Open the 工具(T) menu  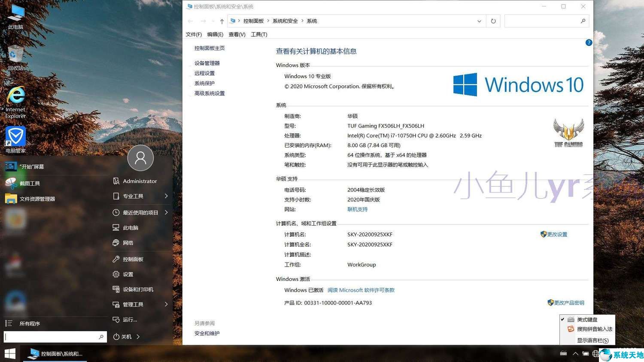(x=259, y=34)
